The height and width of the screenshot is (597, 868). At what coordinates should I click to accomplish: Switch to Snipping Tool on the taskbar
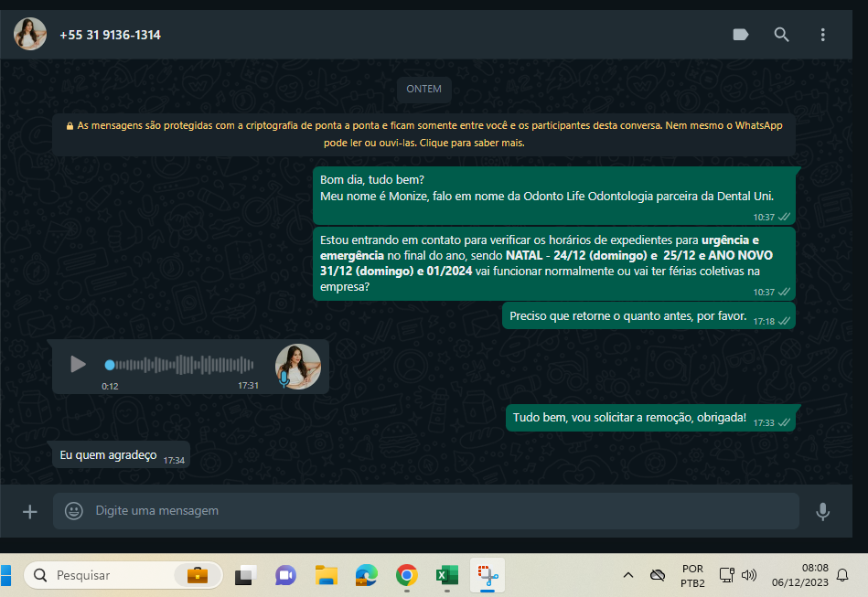click(x=488, y=575)
